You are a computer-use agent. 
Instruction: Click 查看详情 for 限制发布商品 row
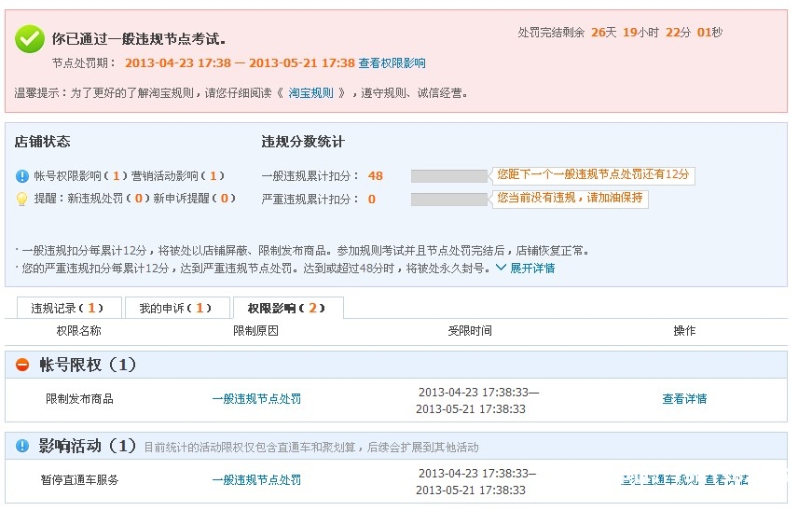click(684, 399)
